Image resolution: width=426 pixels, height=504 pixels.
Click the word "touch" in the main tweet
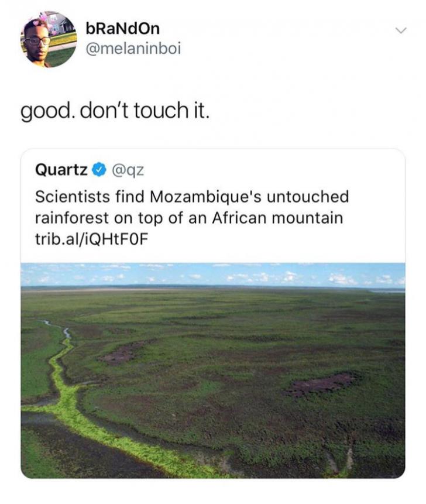[x=160, y=109]
